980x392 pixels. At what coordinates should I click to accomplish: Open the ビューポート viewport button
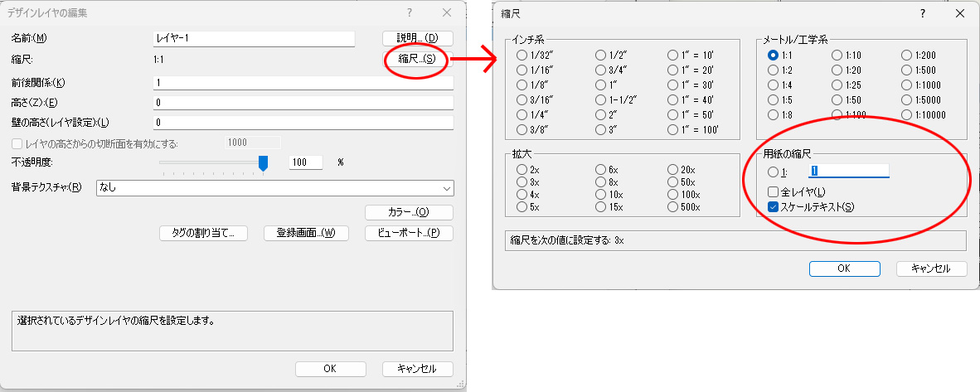(x=409, y=233)
